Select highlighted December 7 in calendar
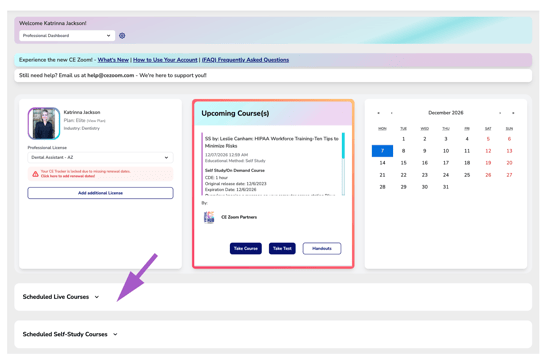546x360 pixels. coord(382,151)
